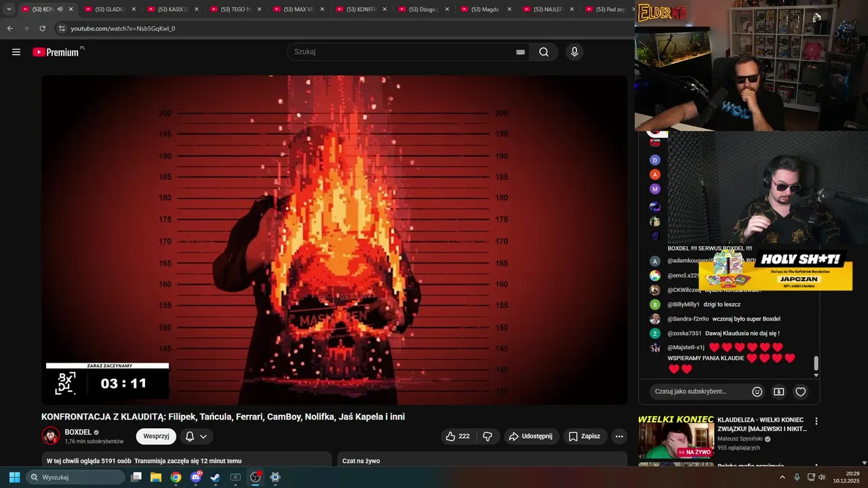Send heart reaction in chat
This screenshot has width=868, height=488.
point(801,392)
